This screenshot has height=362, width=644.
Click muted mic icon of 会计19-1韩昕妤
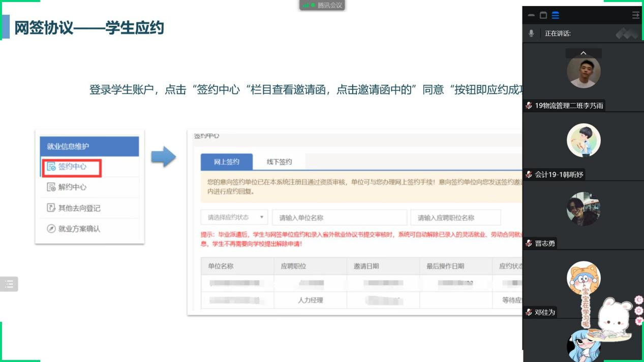click(529, 174)
